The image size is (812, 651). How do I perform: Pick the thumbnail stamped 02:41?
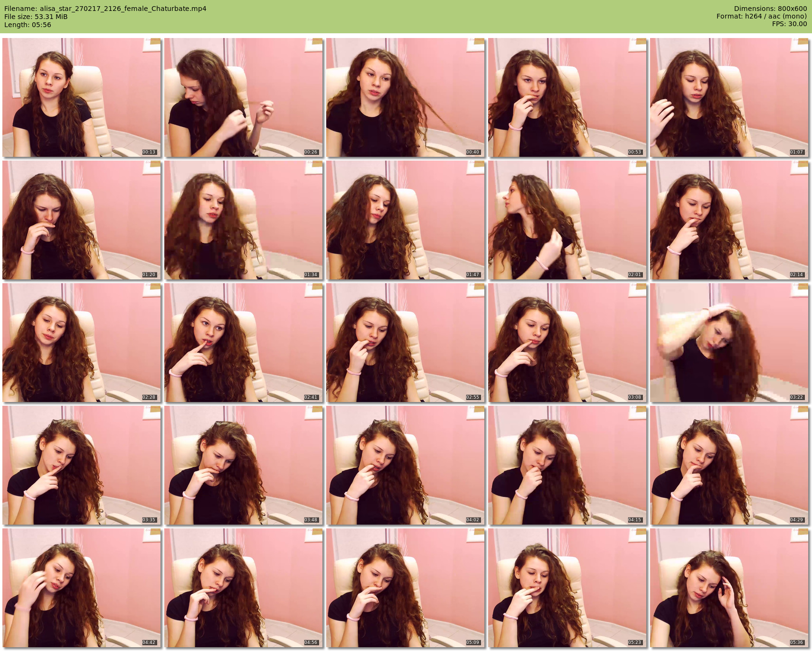click(x=244, y=343)
